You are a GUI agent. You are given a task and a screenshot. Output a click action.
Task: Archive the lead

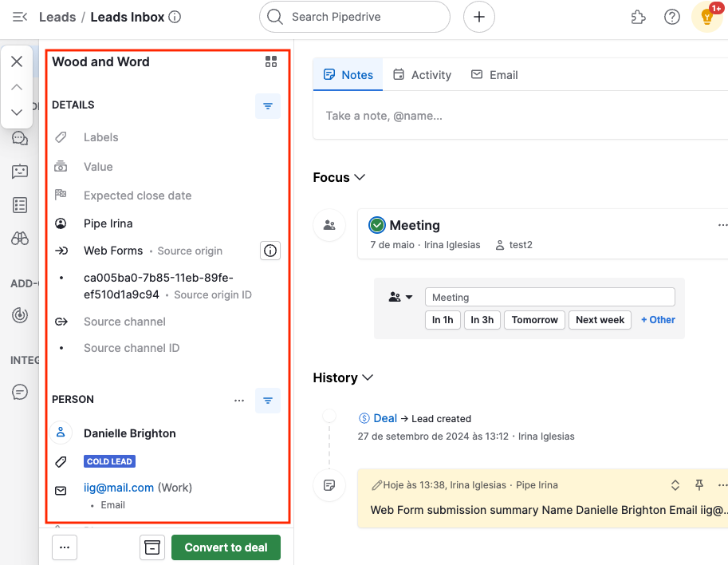tap(152, 547)
